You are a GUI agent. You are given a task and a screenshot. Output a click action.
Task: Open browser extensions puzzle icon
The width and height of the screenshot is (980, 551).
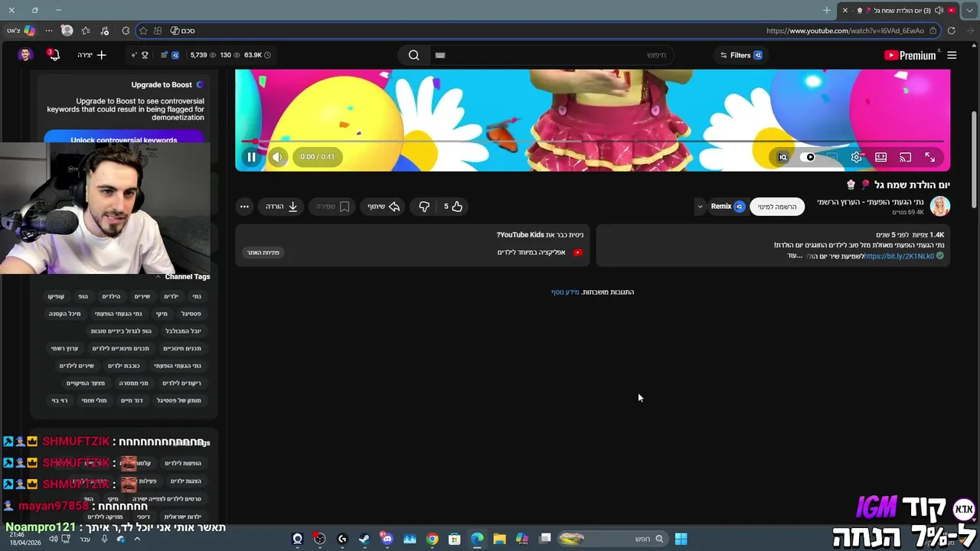(126, 31)
